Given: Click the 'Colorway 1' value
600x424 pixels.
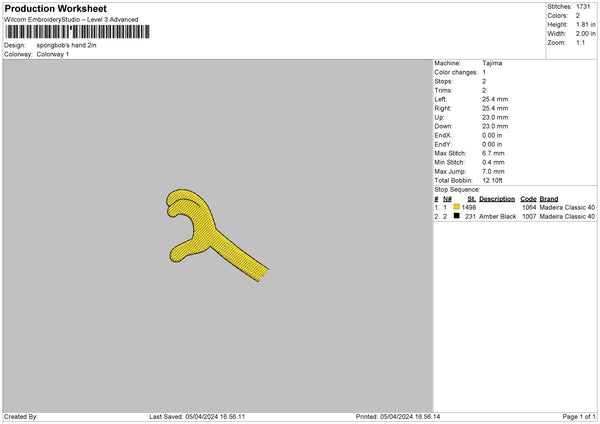Looking at the screenshot, I should click(53, 54).
